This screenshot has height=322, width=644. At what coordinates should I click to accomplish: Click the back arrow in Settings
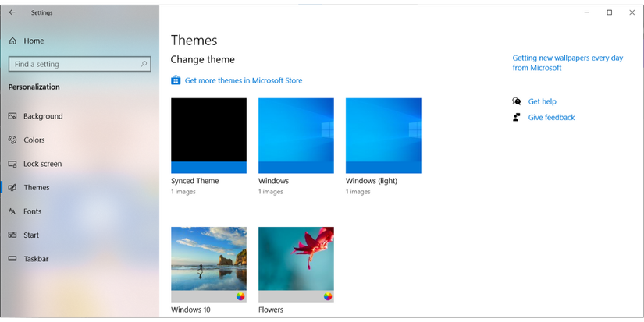coord(12,12)
